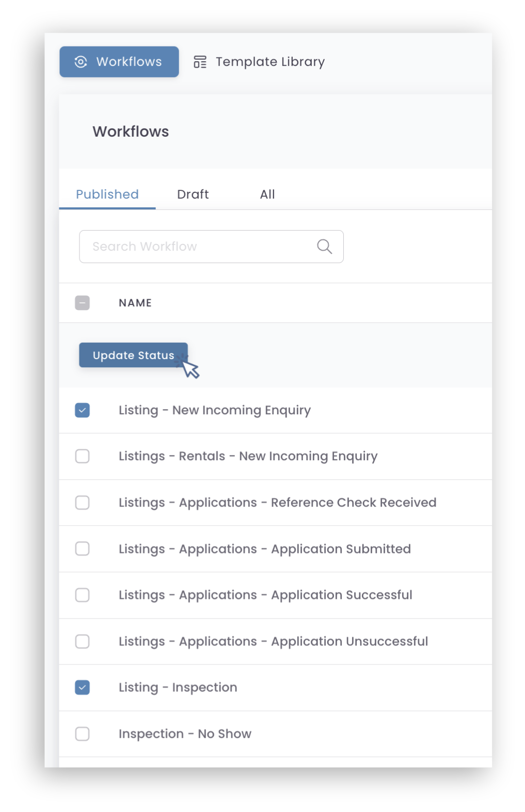This screenshot has width=525, height=812.
Task: Open Listing - Inspection workflow
Action: [178, 687]
